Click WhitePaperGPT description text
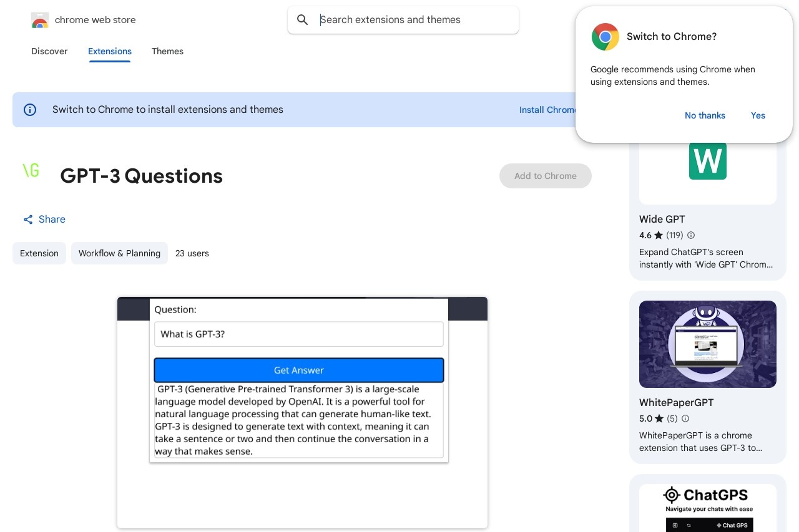The width and height of the screenshot is (799, 532). 701,442
